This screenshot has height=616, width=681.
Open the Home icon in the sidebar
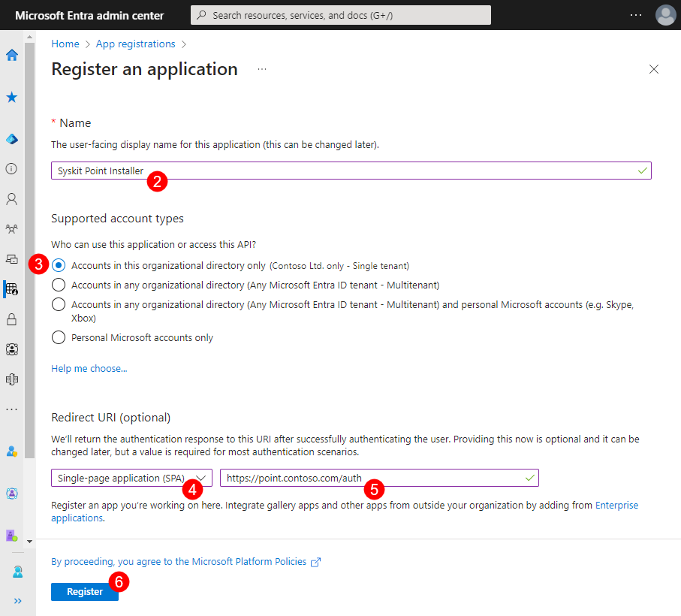11,55
